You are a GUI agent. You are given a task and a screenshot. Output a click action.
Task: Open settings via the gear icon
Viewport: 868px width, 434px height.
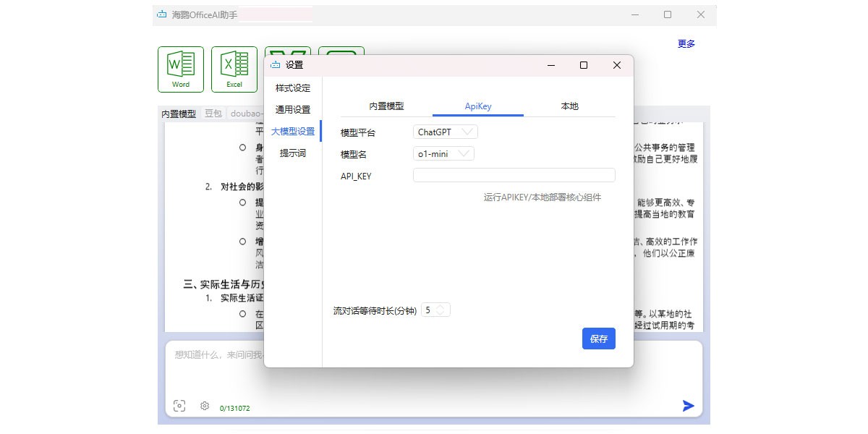click(x=205, y=406)
